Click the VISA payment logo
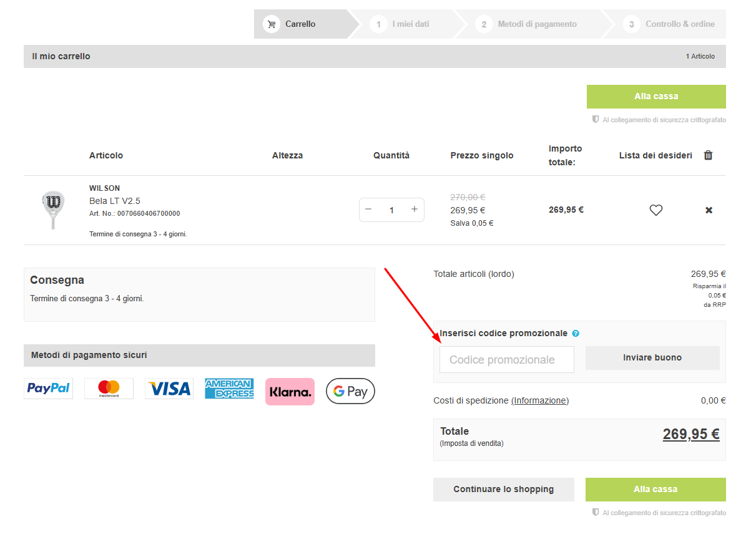 (169, 389)
